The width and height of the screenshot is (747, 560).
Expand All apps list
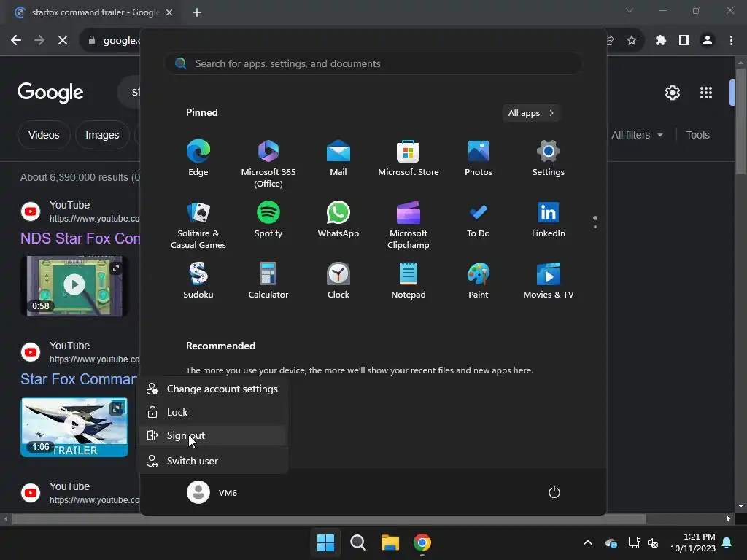[x=531, y=113]
